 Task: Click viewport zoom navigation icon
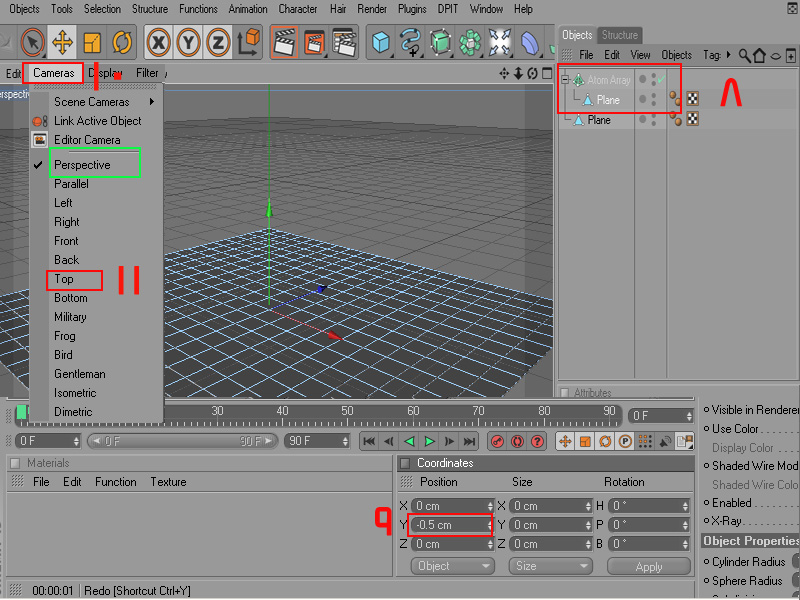(x=518, y=74)
